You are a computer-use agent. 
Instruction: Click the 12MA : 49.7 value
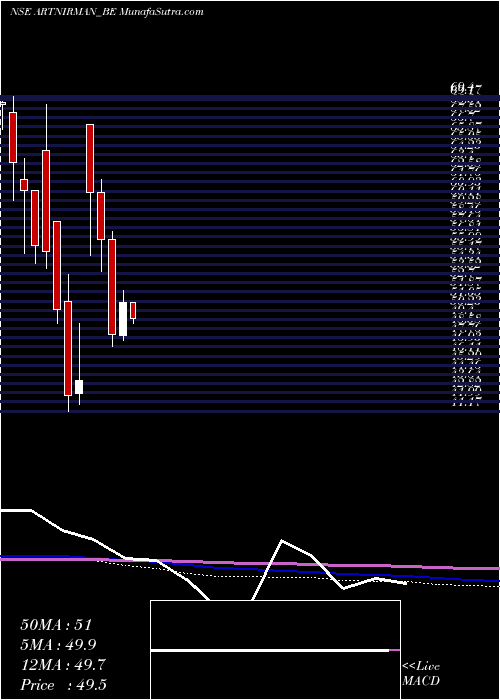(63, 665)
